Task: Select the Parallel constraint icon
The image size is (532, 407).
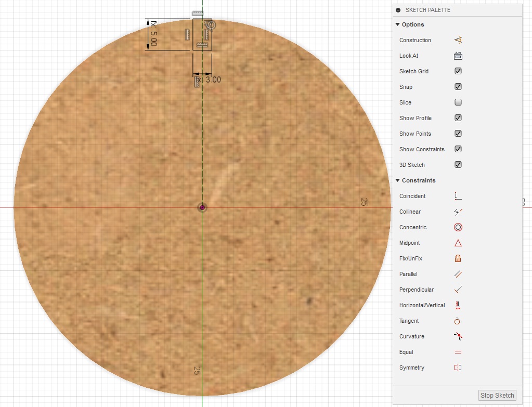Action: coord(458,274)
